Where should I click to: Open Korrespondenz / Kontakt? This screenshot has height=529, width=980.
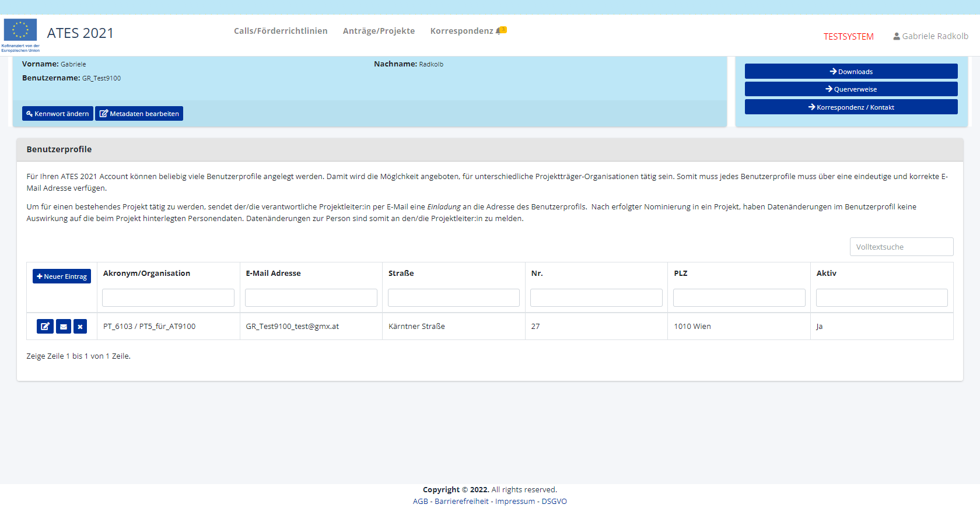point(851,107)
